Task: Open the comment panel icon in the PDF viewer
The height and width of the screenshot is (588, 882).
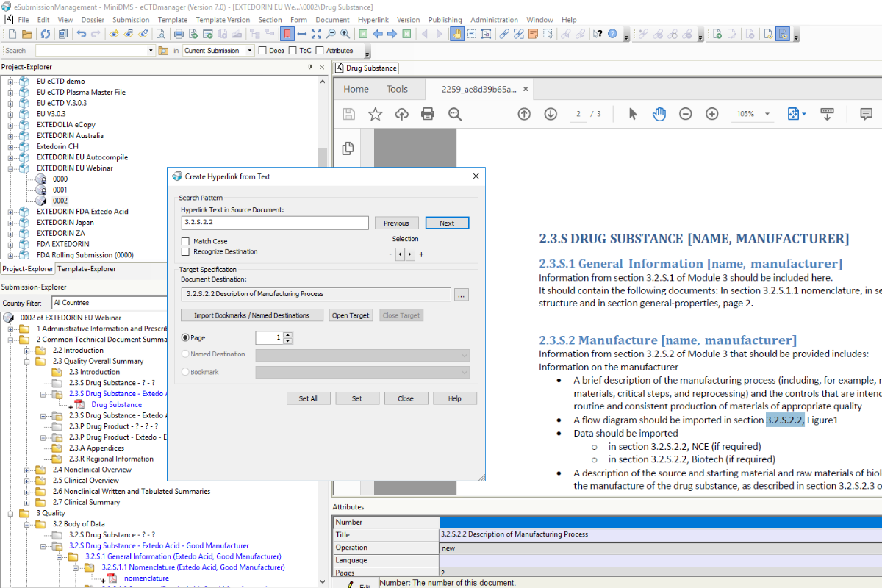Action: click(x=867, y=114)
